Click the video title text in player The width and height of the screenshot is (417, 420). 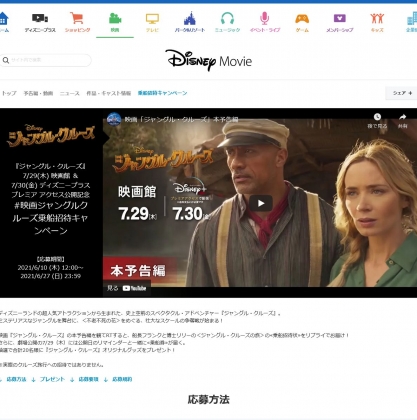click(181, 119)
